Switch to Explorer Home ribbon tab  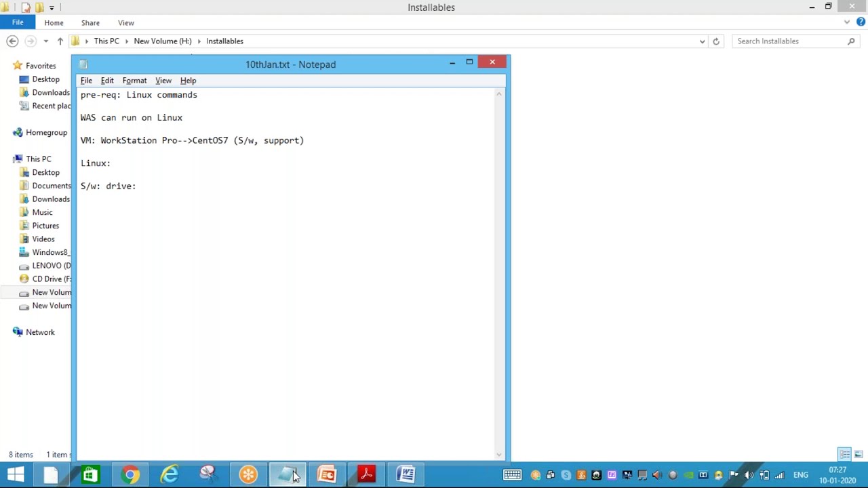tap(54, 23)
